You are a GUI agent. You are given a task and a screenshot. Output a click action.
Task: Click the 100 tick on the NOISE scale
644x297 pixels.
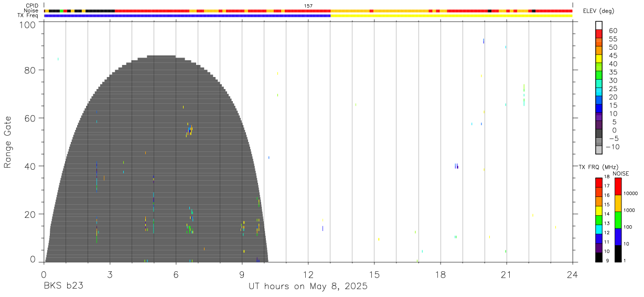(628, 227)
